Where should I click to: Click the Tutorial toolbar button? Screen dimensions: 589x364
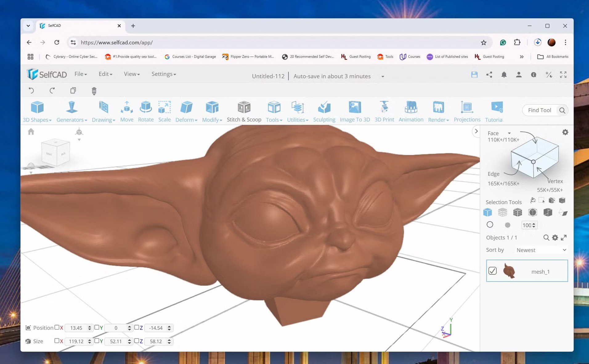[494, 111]
